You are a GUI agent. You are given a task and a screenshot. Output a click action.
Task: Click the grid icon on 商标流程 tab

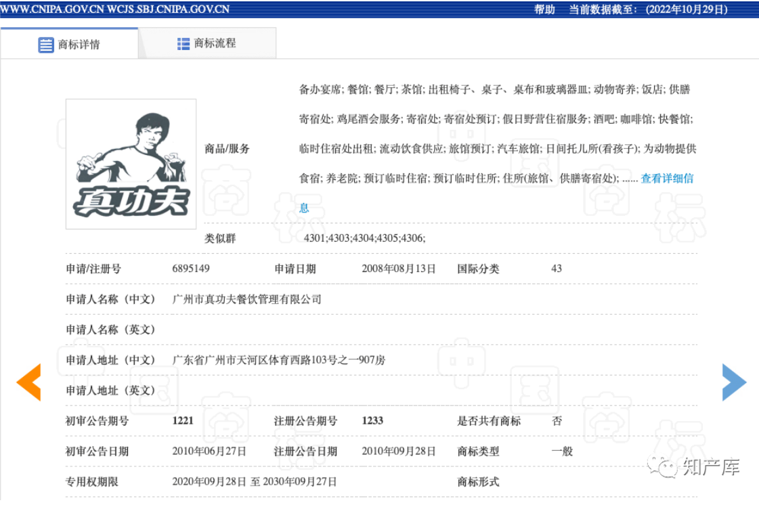pyautogui.click(x=183, y=43)
